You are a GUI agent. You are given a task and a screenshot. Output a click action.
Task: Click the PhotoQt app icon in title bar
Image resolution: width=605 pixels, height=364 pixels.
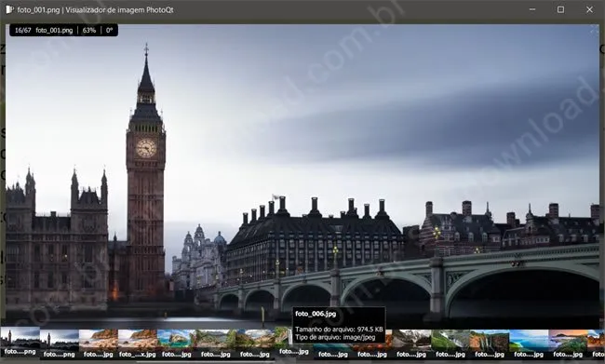[x=9, y=9]
